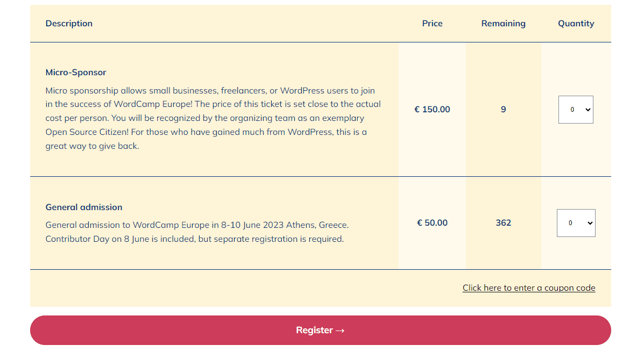Click the Price column header
Viewport: 644px width, 352px height.
coord(432,24)
